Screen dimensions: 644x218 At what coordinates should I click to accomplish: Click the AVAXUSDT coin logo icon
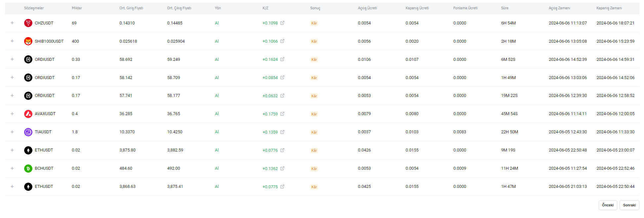[x=28, y=114]
